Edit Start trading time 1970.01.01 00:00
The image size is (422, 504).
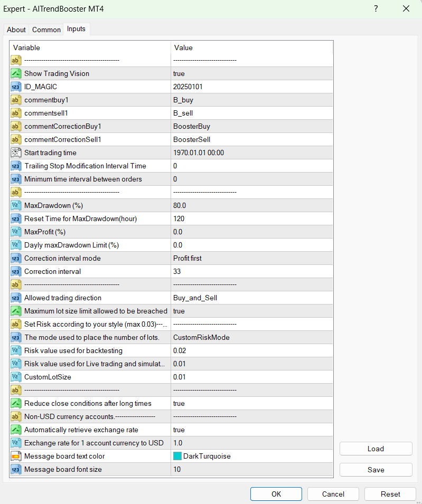[252, 153]
